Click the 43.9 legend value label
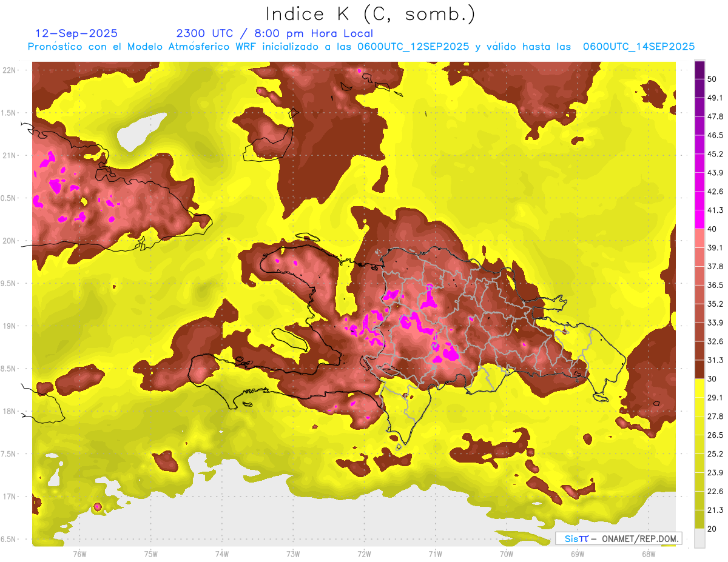 716,173
